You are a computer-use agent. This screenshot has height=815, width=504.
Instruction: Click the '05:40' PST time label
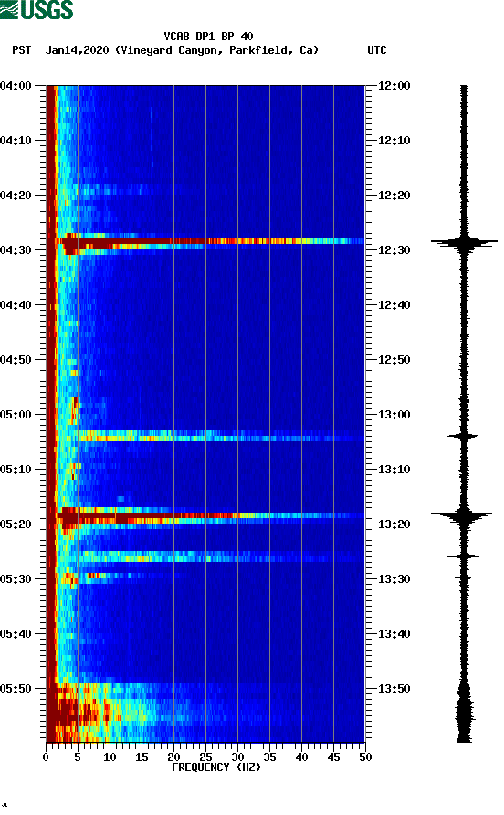pos(16,634)
